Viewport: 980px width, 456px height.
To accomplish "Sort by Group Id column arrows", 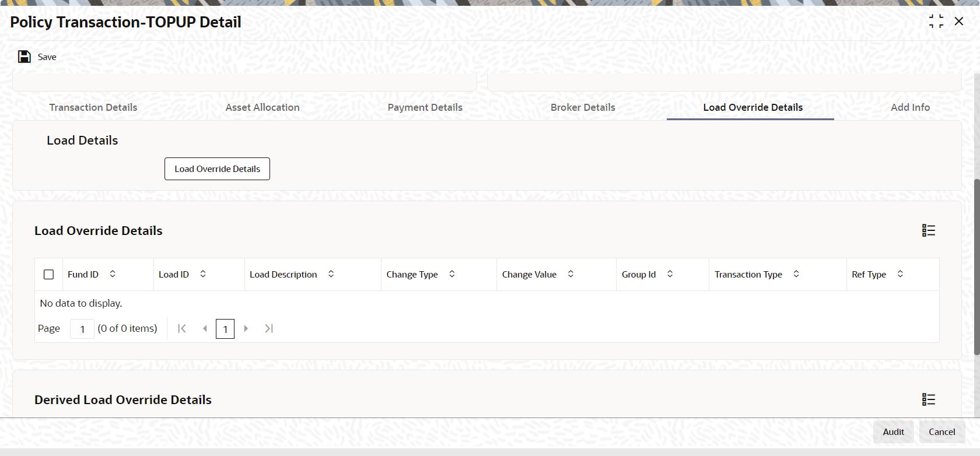I will pos(670,274).
